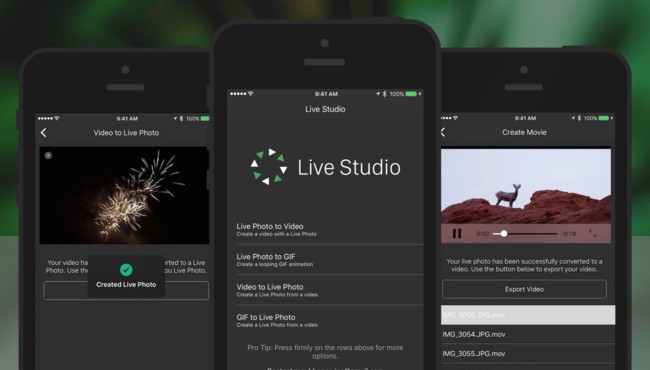Click the green Created Live Photo checkmark
Viewport: 650px width, 370px height.
tap(126, 270)
